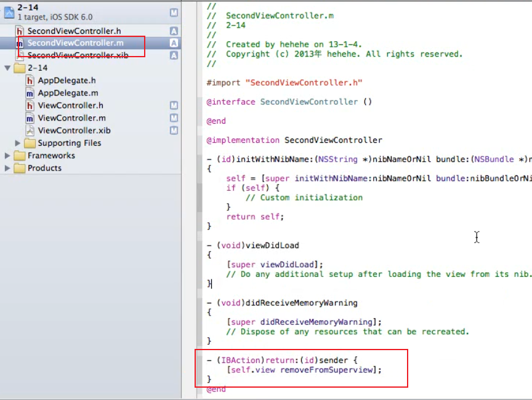Click the Frameworks folder icon
This screenshot has height=400, width=532.
pos(19,156)
